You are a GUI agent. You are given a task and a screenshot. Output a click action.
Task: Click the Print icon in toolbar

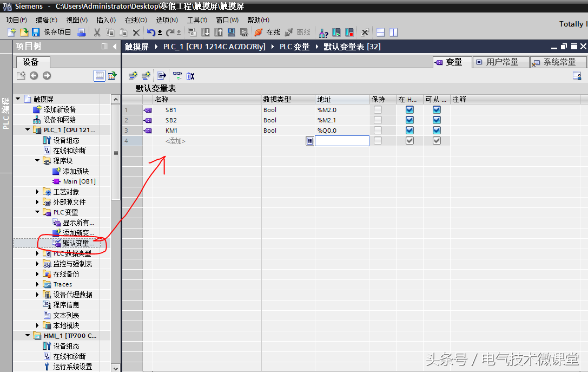coord(81,32)
